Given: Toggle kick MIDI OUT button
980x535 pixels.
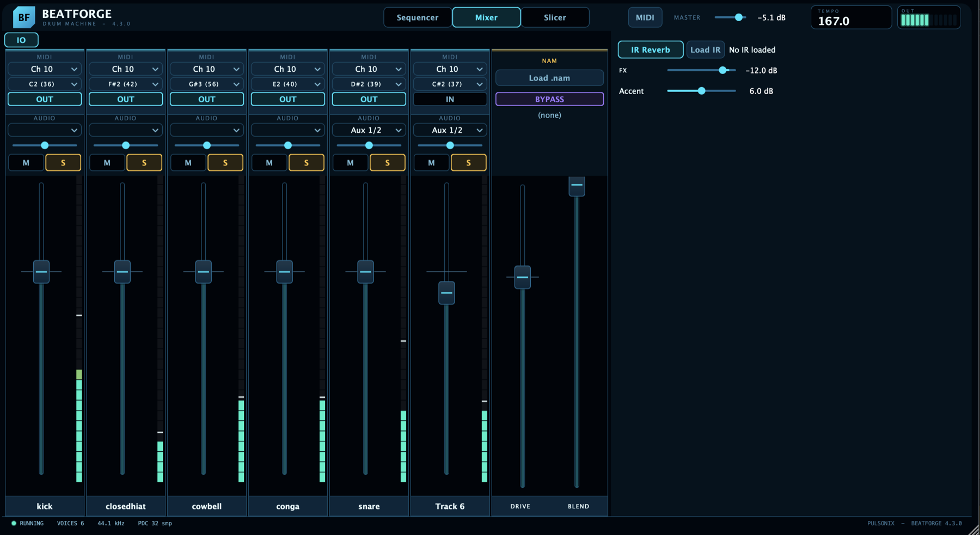Looking at the screenshot, I should [45, 99].
